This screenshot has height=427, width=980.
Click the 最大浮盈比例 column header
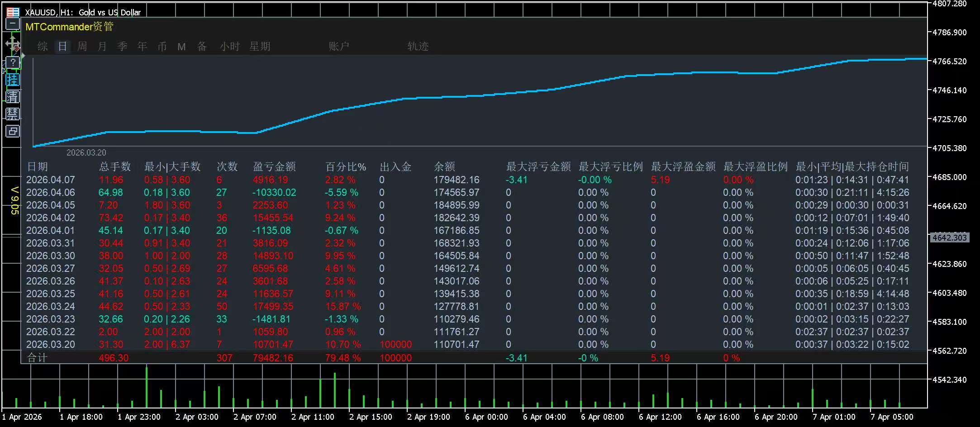coord(756,166)
